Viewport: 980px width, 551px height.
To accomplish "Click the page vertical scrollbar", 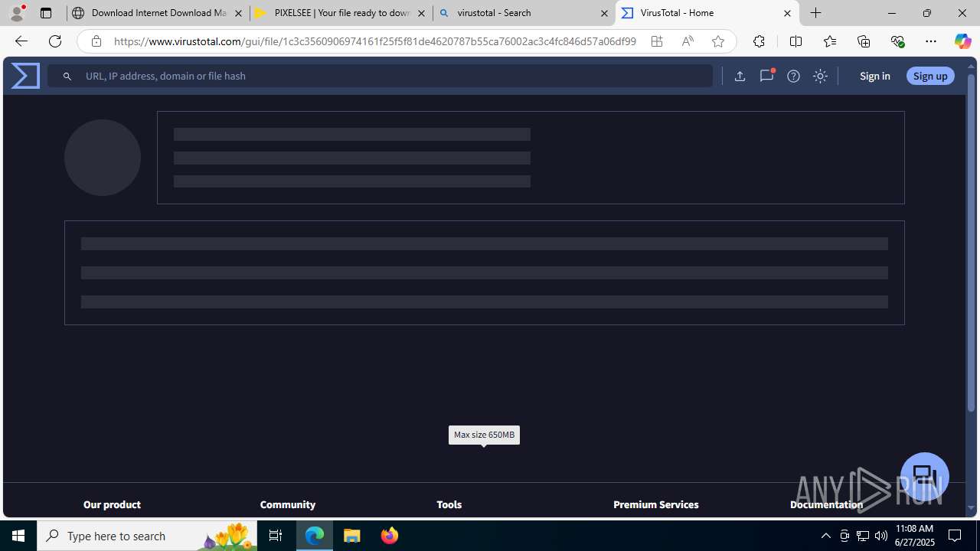I will 971,241.
